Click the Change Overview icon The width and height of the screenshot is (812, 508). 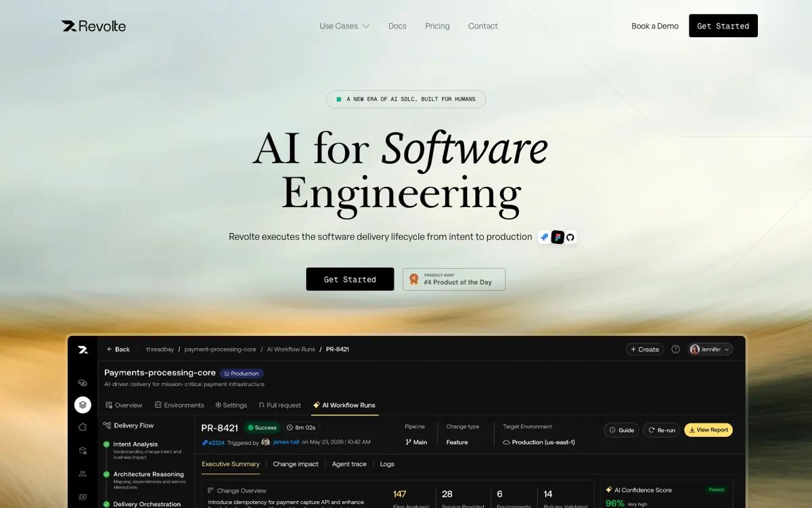210,490
